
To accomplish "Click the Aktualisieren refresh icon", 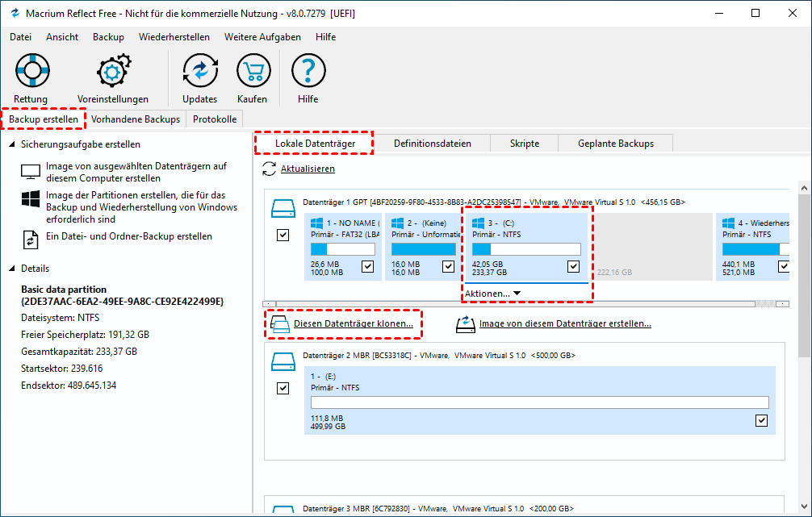I will coord(270,169).
